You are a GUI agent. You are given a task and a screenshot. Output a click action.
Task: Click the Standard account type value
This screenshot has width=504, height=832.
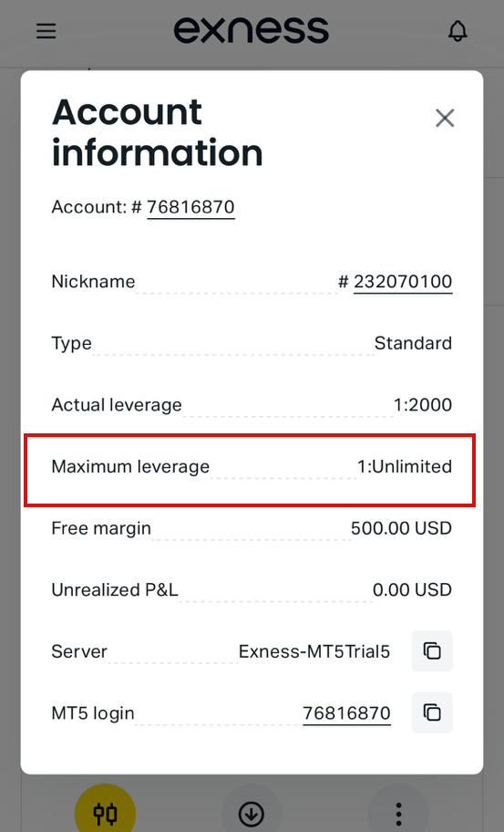(413, 343)
